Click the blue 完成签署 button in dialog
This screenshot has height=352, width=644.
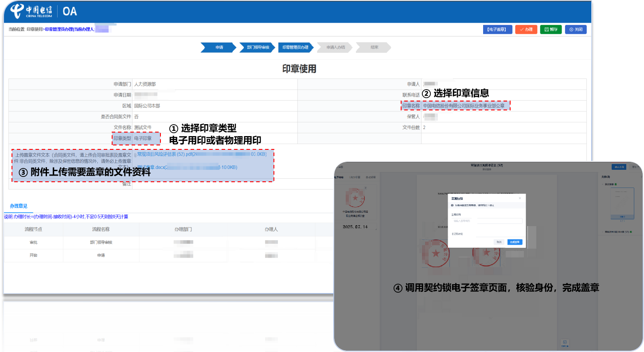[515, 242]
